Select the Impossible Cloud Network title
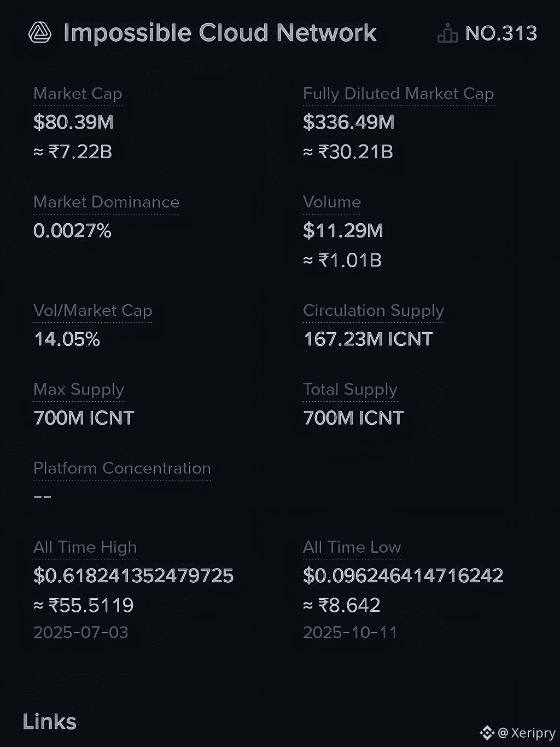Viewport: 560px width, 747px height. [220, 33]
